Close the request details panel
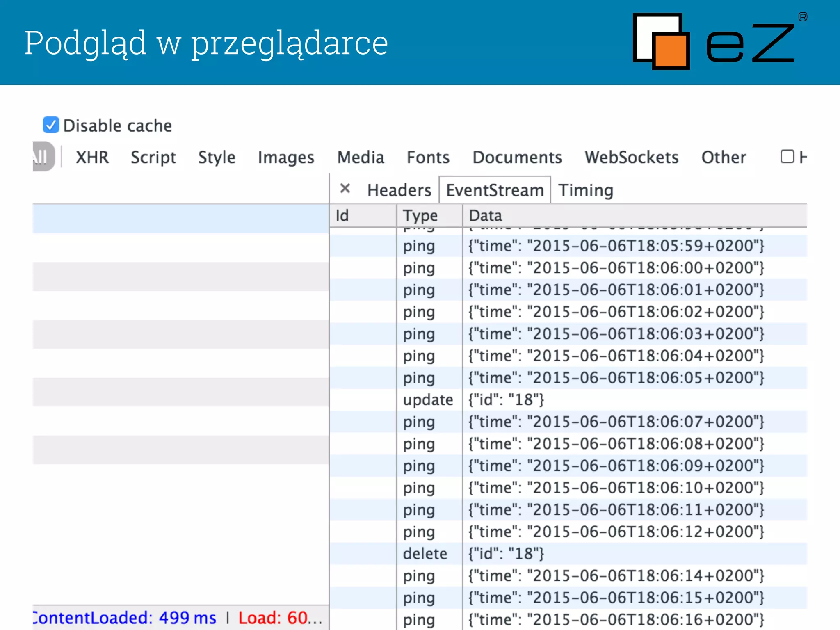840x630 pixels. [345, 189]
